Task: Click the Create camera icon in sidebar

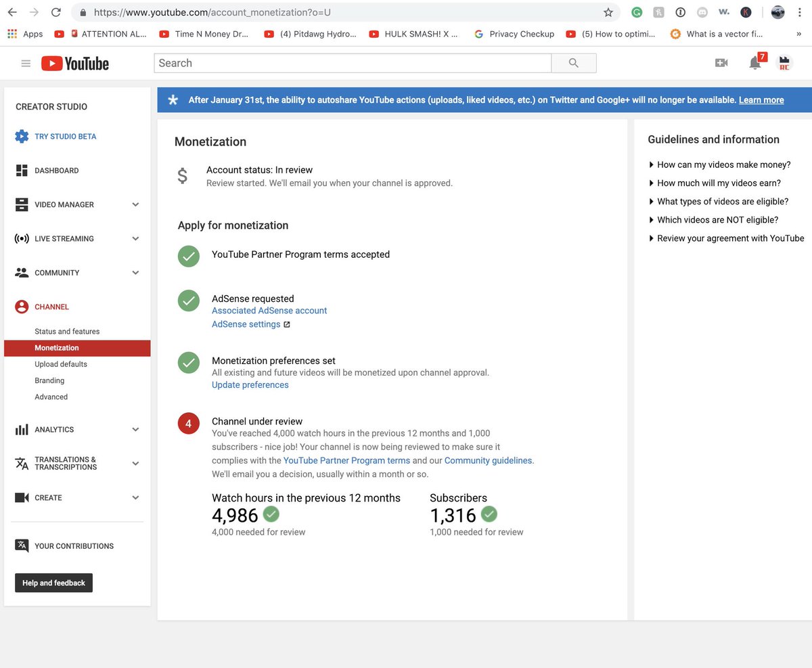Action: [x=22, y=497]
